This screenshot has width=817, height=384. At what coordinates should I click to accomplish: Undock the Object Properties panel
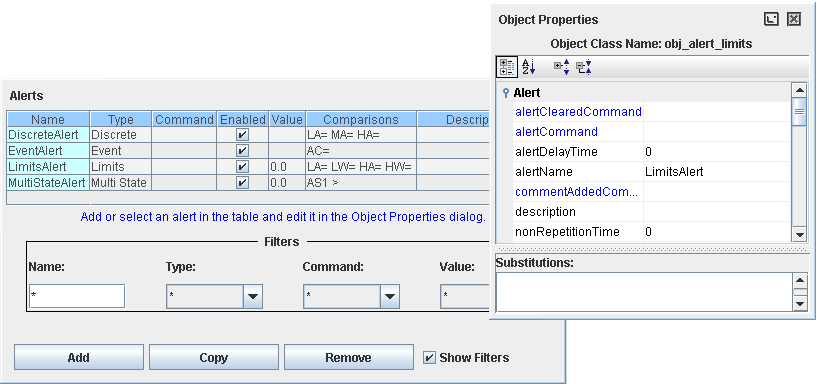771,20
